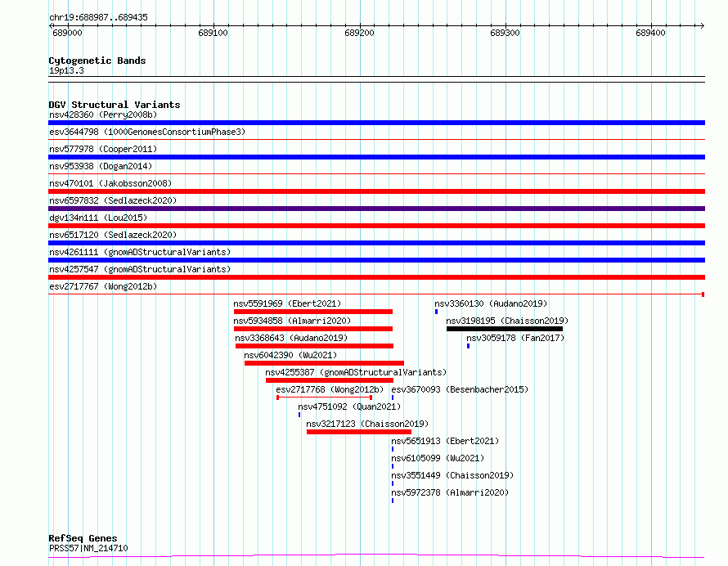Open nsv3368643 (Audano2019) variant
728x566 pixels.
291,338
